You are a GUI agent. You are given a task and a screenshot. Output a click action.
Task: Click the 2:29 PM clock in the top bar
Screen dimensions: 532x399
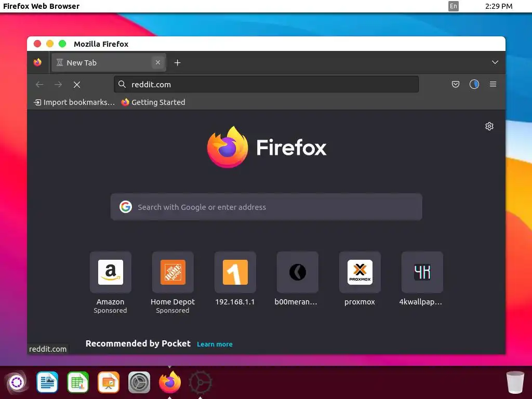tap(498, 6)
